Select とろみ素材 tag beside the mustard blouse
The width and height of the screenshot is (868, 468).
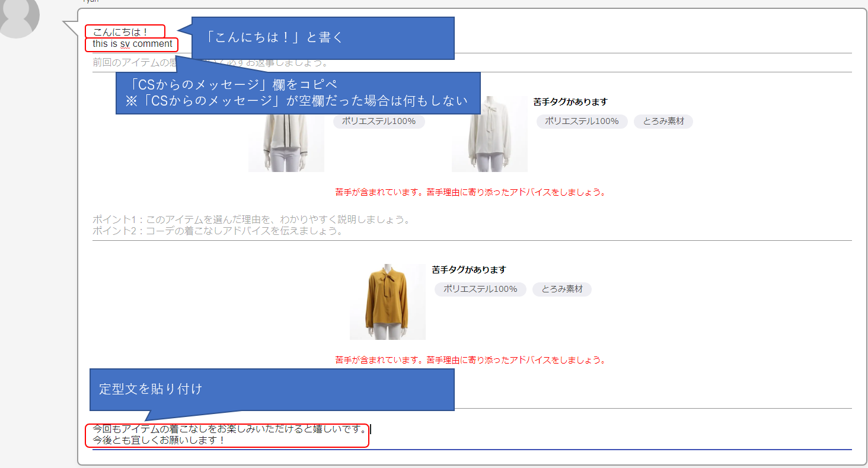tap(561, 289)
